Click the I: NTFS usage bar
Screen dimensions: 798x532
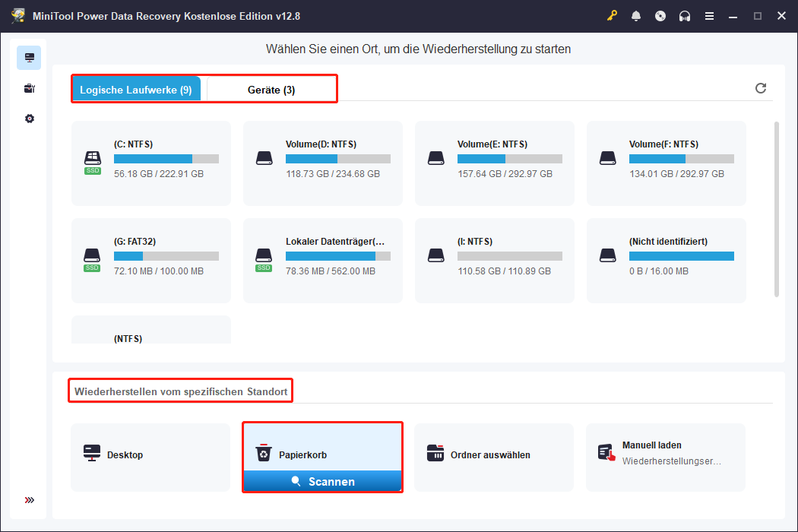[510, 256]
